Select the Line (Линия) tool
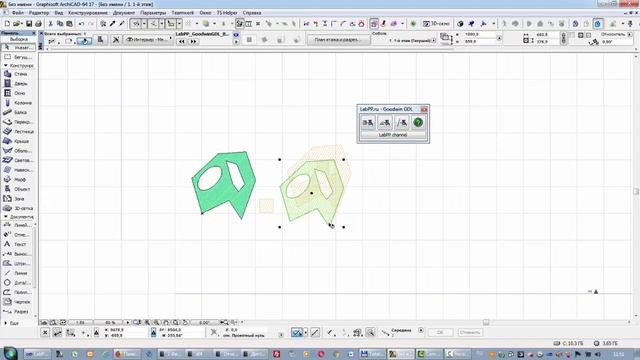This screenshot has width=640, height=360. 18,273
